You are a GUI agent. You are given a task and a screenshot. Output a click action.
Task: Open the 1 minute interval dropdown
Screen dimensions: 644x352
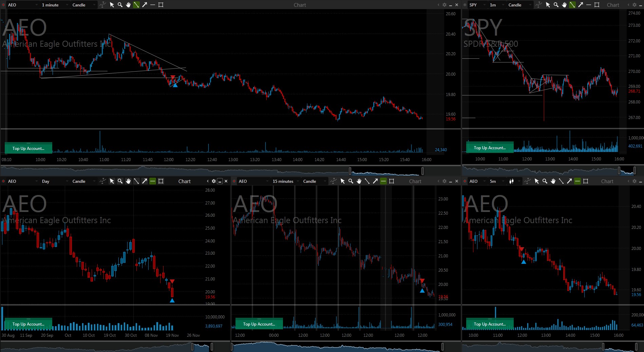point(54,5)
